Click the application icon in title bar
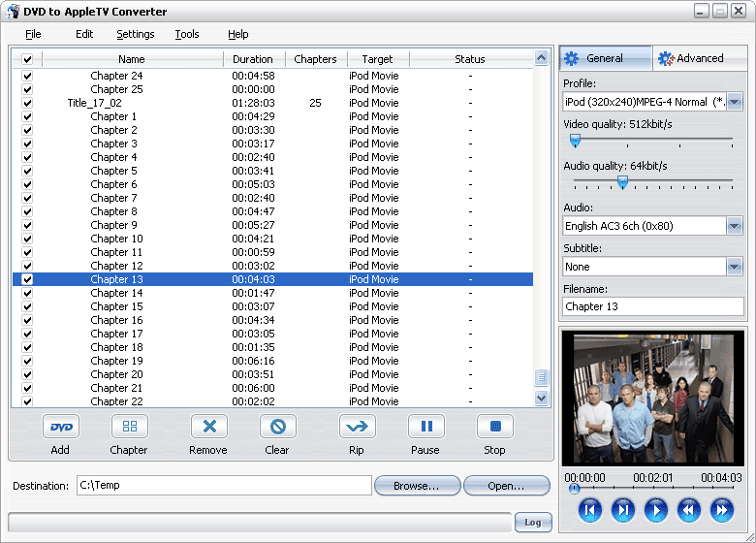This screenshot has width=756, height=543. click(13, 11)
